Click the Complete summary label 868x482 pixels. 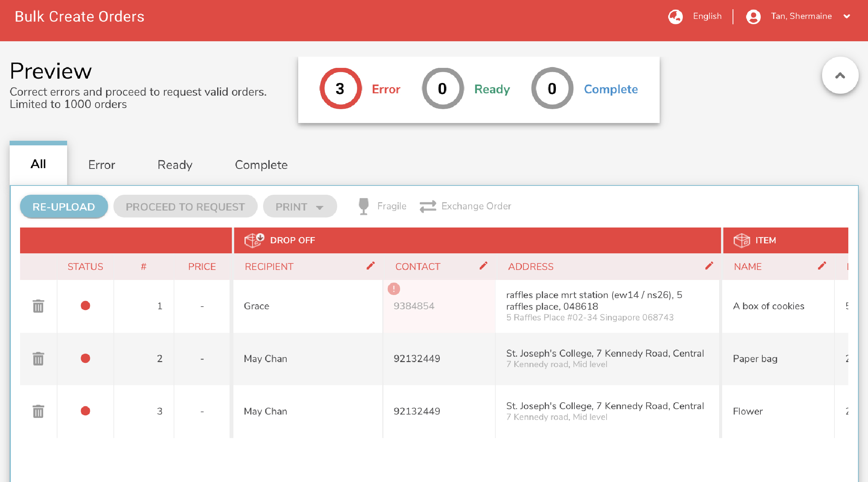pos(611,89)
